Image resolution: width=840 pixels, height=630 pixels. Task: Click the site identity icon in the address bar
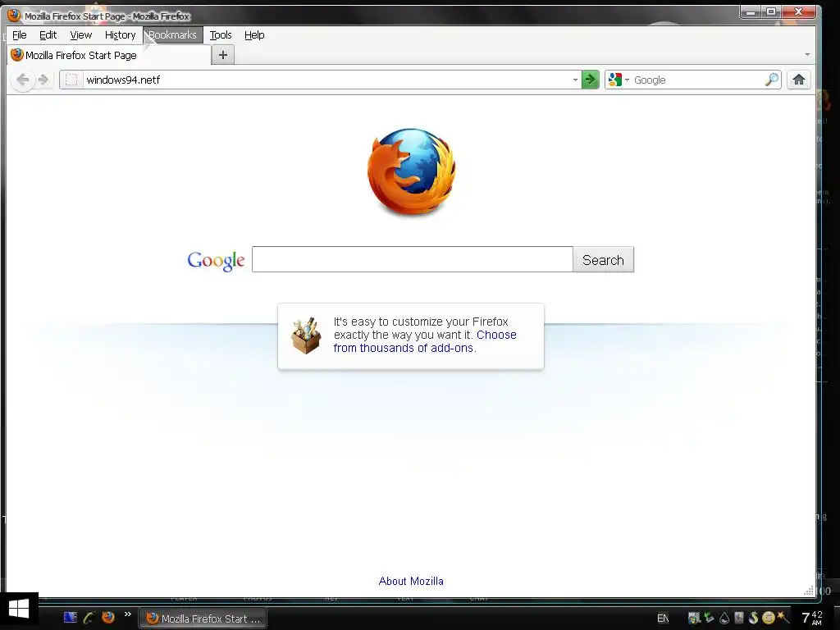coord(71,80)
